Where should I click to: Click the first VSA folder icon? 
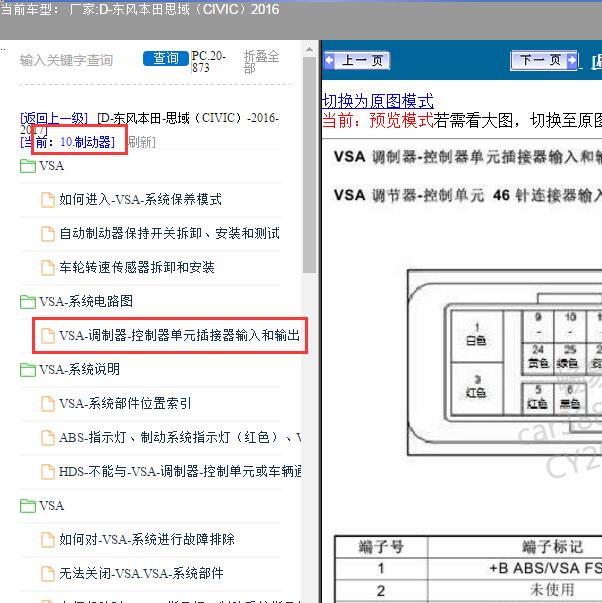[28, 166]
